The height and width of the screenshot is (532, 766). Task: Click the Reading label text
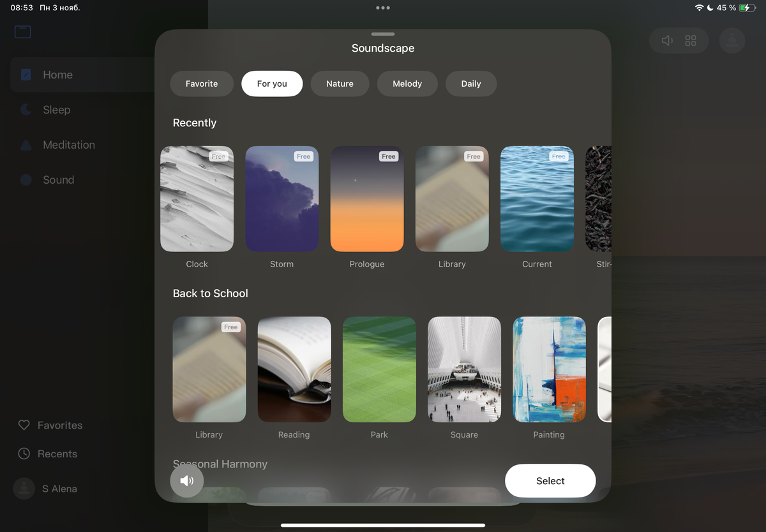[x=294, y=434]
